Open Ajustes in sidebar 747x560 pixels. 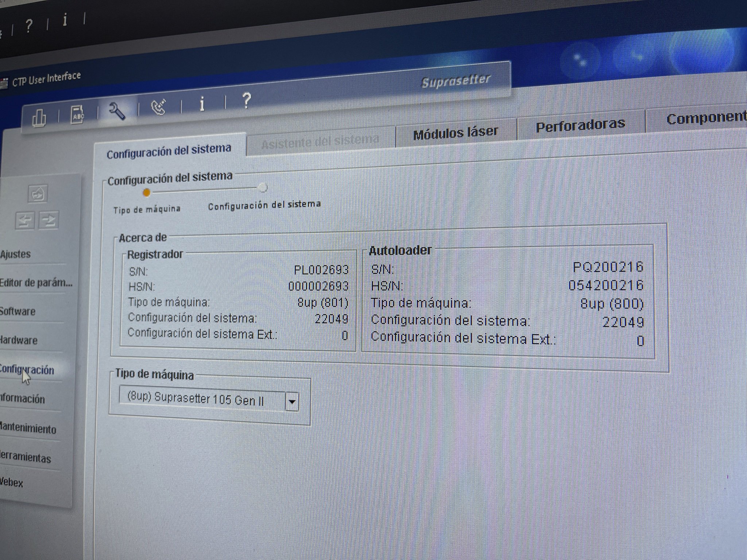(x=16, y=254)
